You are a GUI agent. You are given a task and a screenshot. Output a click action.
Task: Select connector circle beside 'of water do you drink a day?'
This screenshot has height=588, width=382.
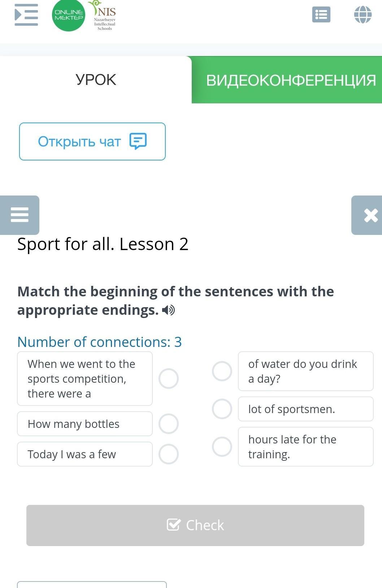[222, 371]
